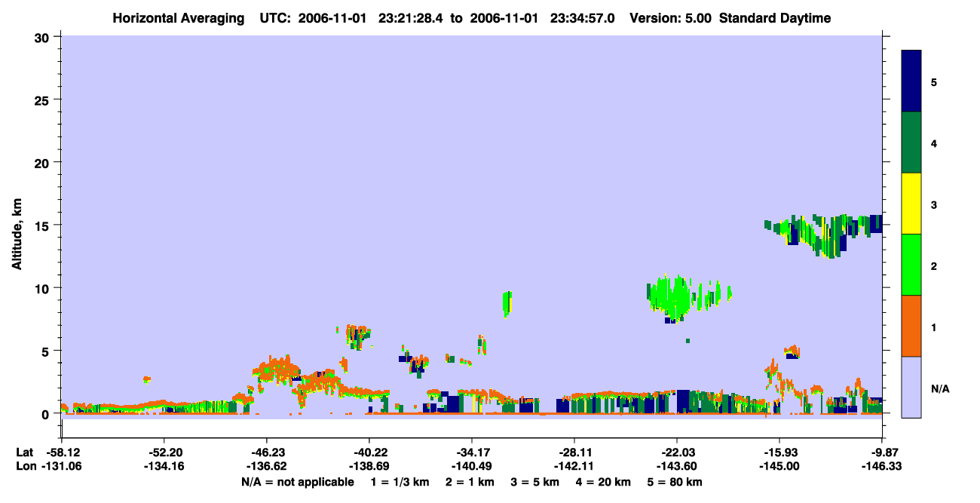Screen dimensions: 980x503
Task: Click the '2 = 1 km' legend entry
Action: (470, 482)
